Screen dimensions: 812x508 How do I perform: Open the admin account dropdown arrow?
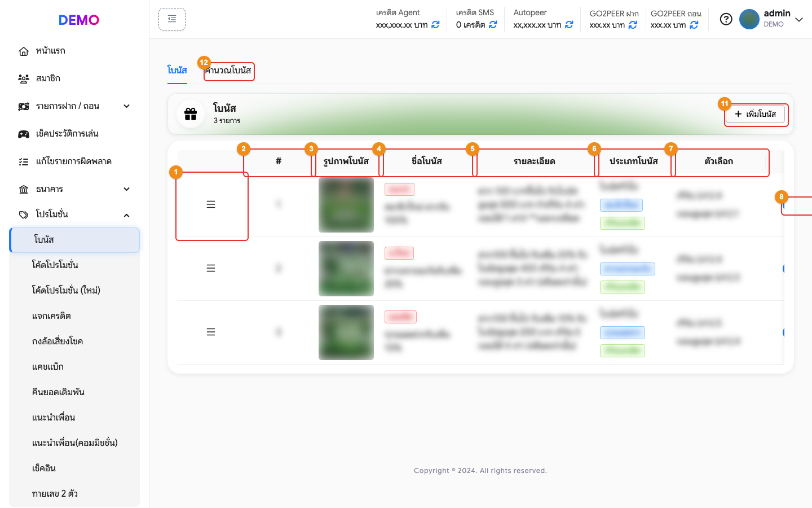click(799, 20)
